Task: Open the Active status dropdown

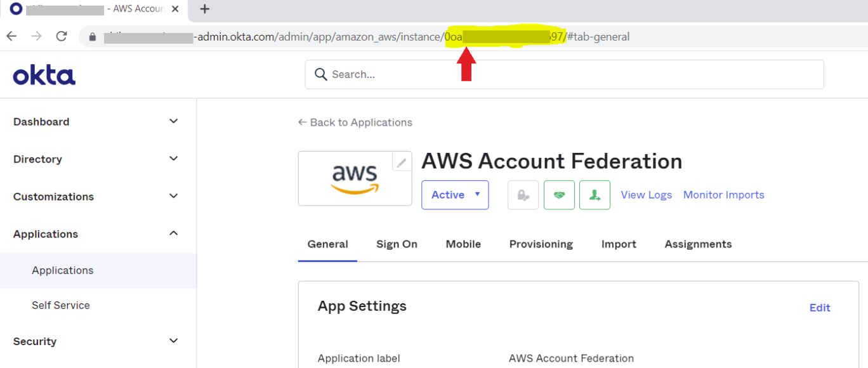Action: 455,195
